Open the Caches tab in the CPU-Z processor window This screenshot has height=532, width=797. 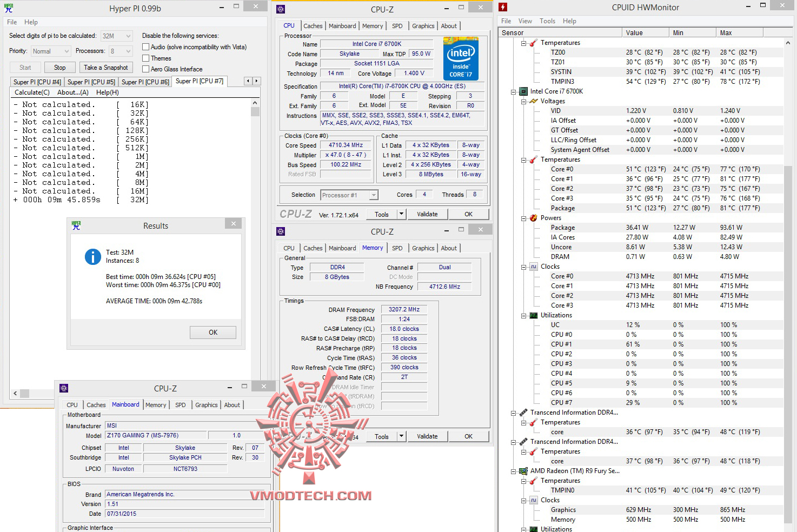pos(313,26)
